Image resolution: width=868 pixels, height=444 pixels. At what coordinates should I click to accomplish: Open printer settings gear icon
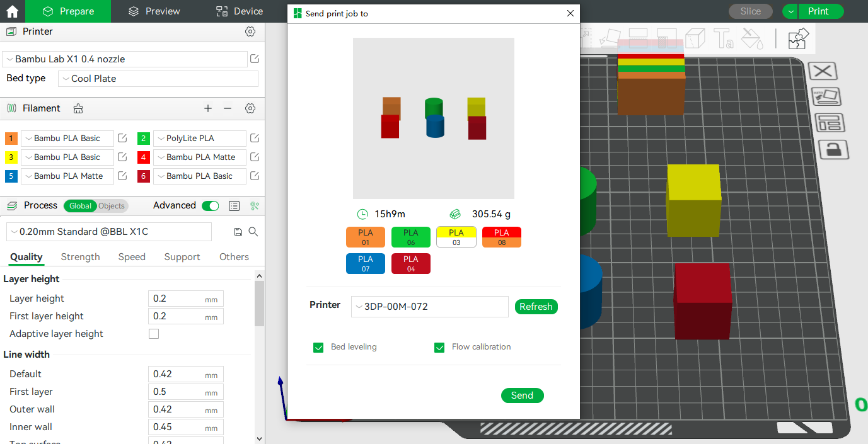pyautogui.click(x=250, y=31)
